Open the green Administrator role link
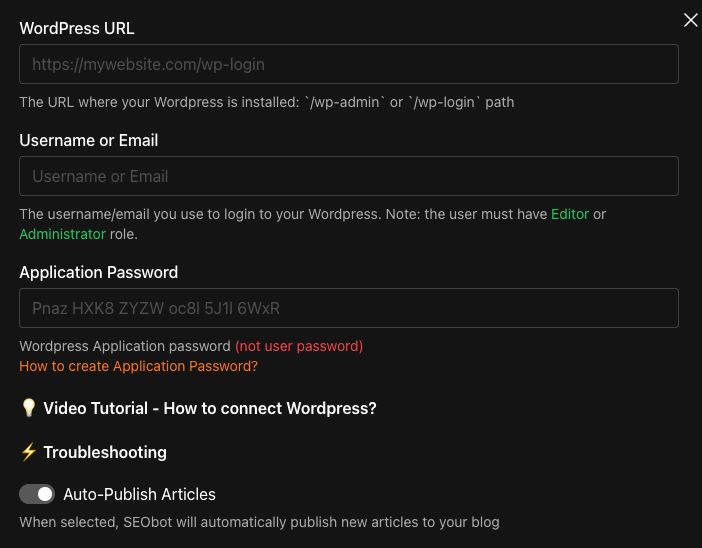 [62, 234]
